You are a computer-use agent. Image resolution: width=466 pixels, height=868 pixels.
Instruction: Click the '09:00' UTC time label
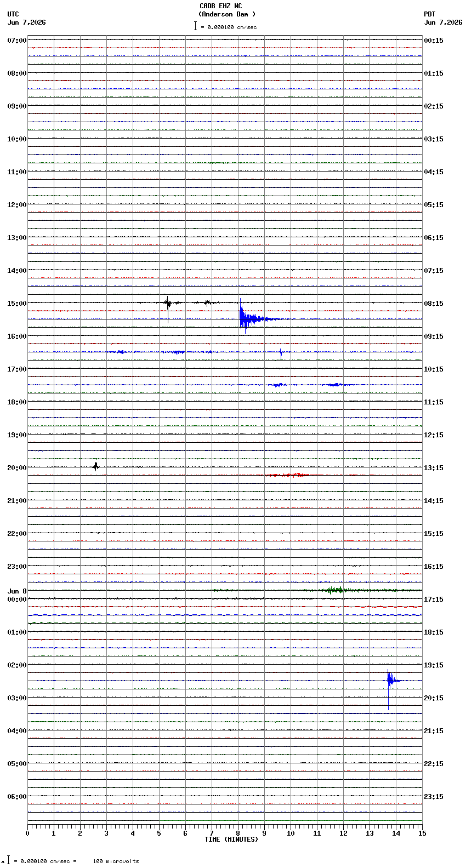pyautogui.click(x=17, y=106)
